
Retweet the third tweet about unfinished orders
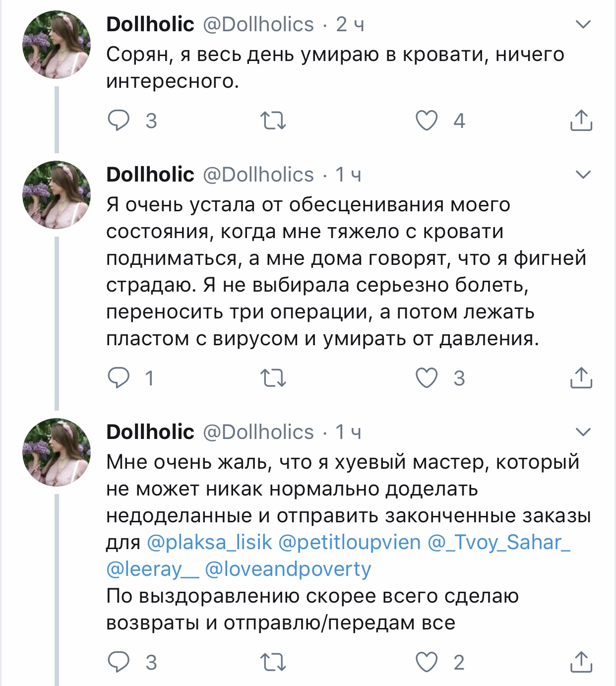coord(273,662)
